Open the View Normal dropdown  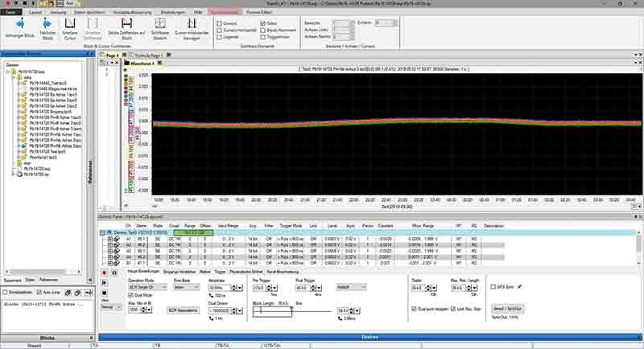click(x=111, y=306)
